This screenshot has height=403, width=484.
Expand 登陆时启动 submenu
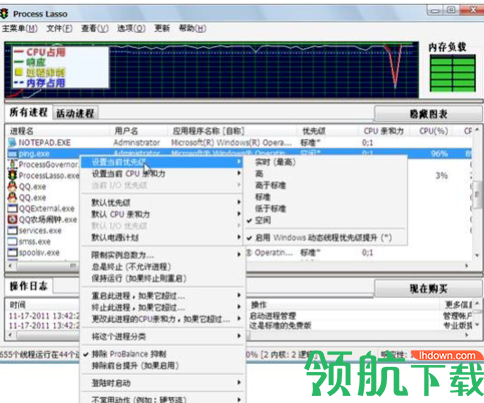[x=163, y=383]
